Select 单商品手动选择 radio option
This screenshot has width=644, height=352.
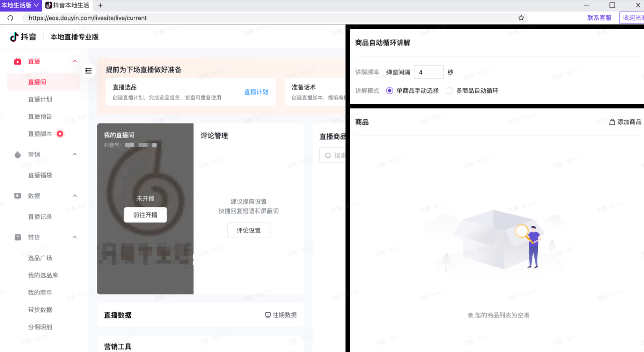point(412,90)
